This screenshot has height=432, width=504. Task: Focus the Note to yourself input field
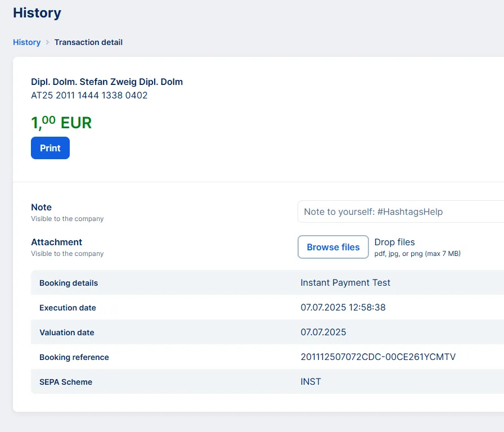click(x=400, y=212)
